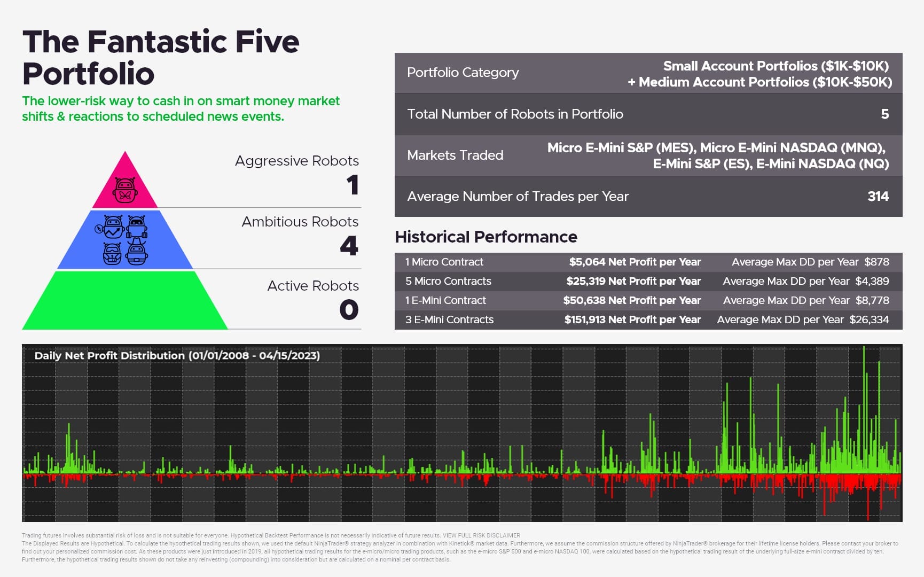Click the 3 E-Mini Contracts profit figure

632,319
